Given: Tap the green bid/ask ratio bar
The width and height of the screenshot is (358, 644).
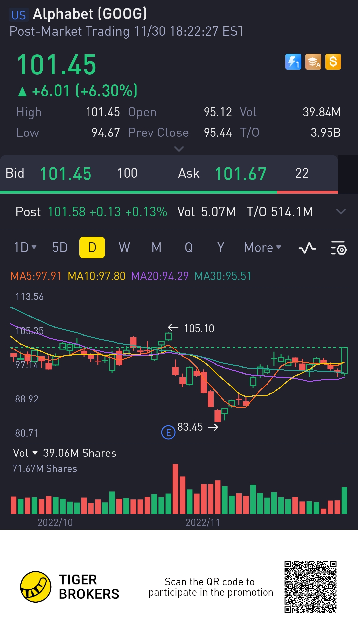Looking at the screenshot, I should (139, 192).
